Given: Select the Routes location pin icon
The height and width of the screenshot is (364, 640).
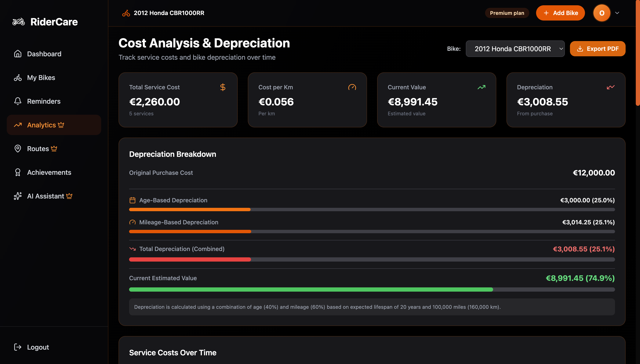Looking at the screenshot, I should click(x=18, y=149).
